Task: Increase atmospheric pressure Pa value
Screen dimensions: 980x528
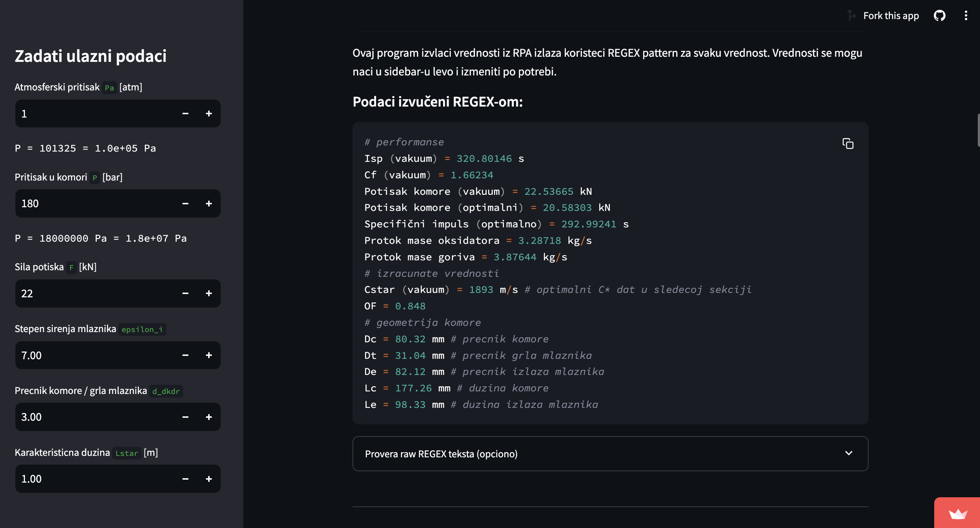Action: pyautogui.click(x=209, y=114)
